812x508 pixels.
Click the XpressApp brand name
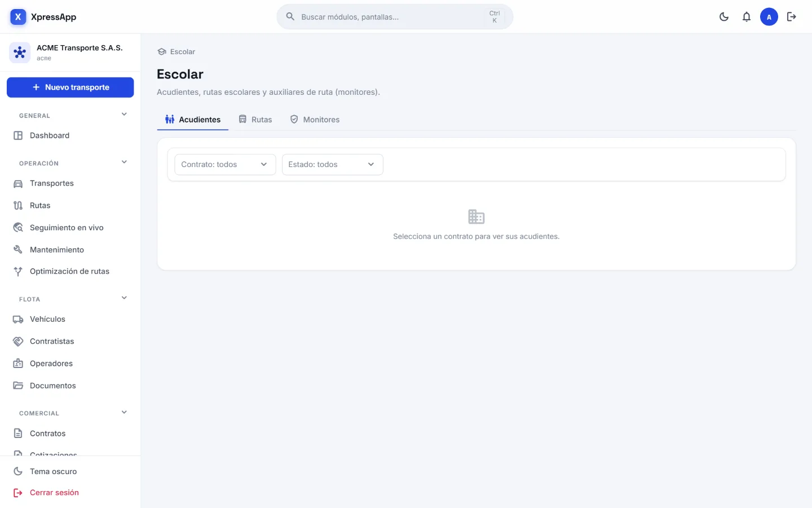point(54,17)
